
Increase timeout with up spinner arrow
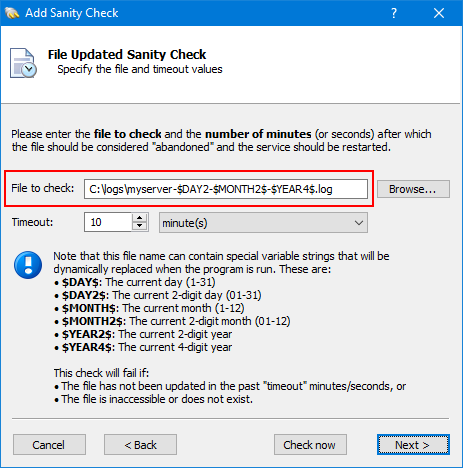point(140,218)
